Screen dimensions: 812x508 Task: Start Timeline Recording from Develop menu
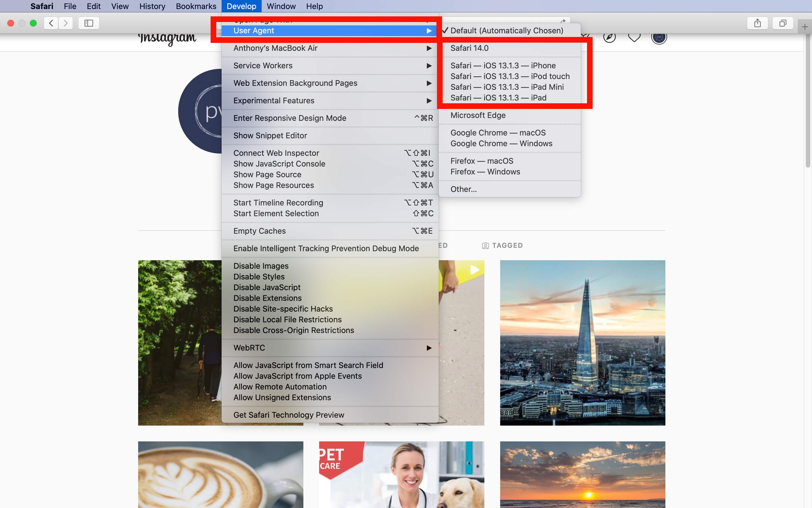pos(330,203)
